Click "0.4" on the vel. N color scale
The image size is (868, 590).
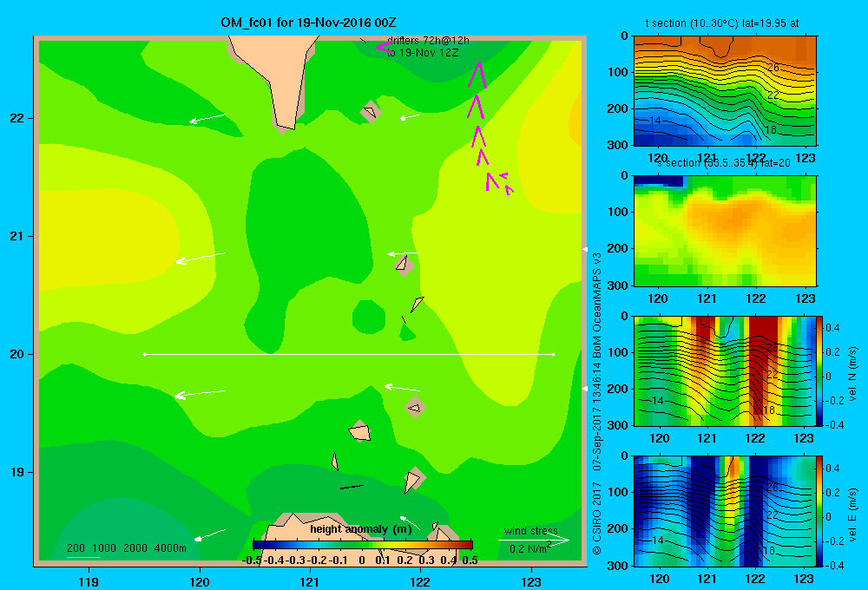pos(833,328)
